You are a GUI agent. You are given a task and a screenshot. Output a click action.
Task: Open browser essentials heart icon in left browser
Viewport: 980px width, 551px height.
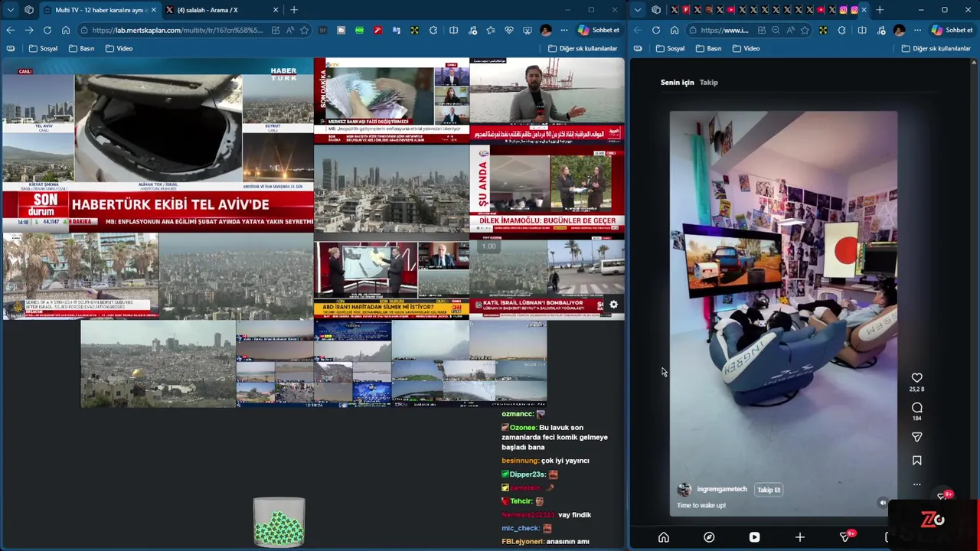pyautogui.click(x=508, y=30)
